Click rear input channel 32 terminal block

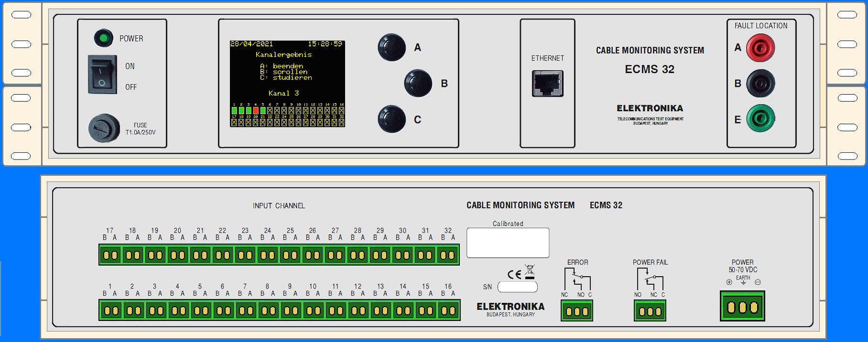point(447,255)
